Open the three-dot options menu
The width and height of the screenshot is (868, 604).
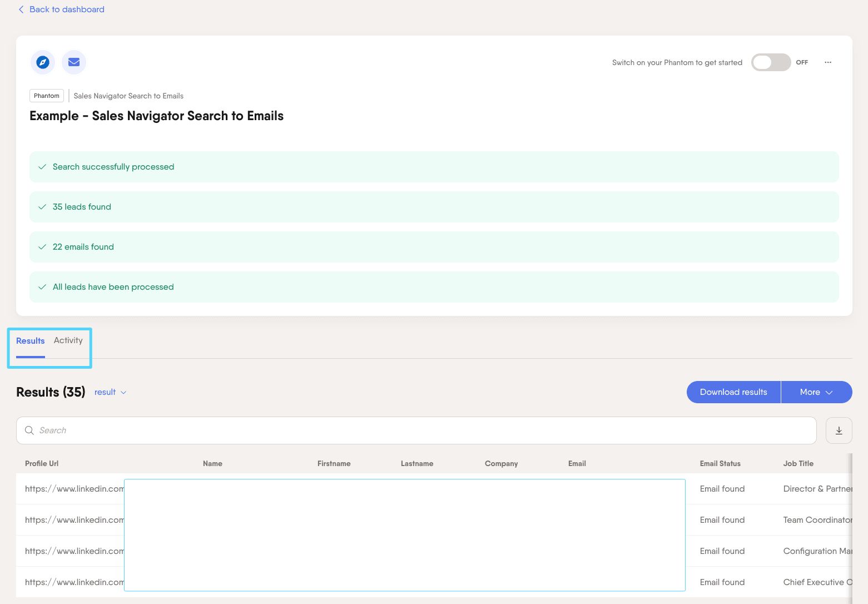[828, 62]
